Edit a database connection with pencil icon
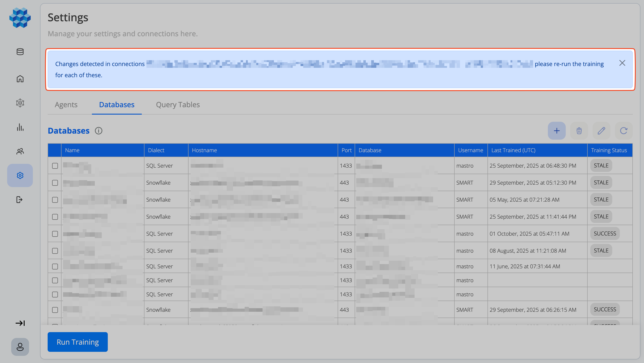The height and width of the screenshot is (363, 644). point(602,131)
